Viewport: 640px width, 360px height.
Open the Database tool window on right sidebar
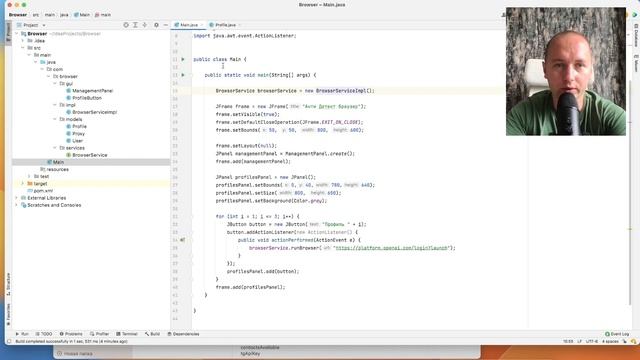tap(636, 36)
